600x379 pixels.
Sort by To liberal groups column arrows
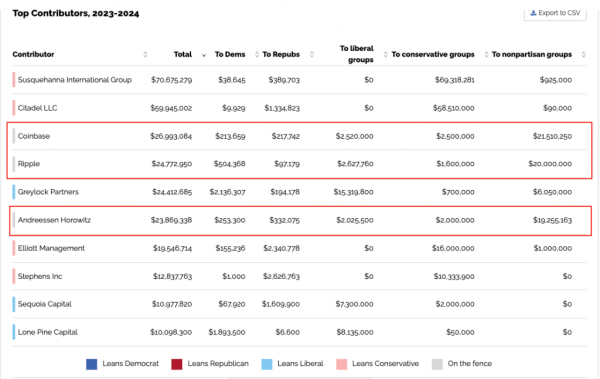385,54
